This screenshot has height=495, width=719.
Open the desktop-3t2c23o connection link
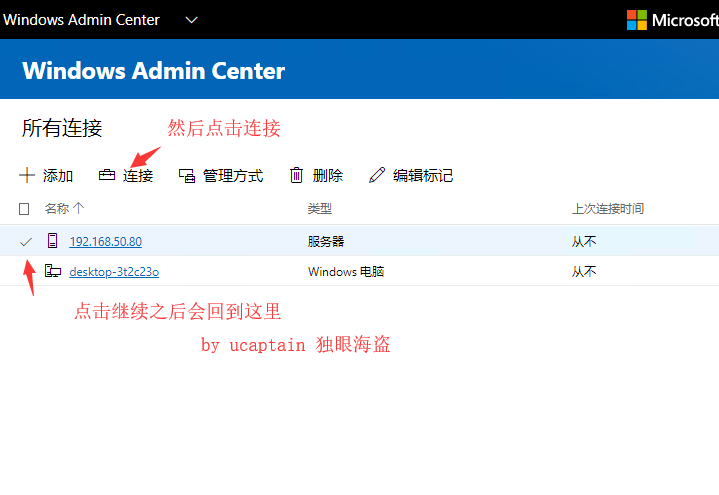114,272
